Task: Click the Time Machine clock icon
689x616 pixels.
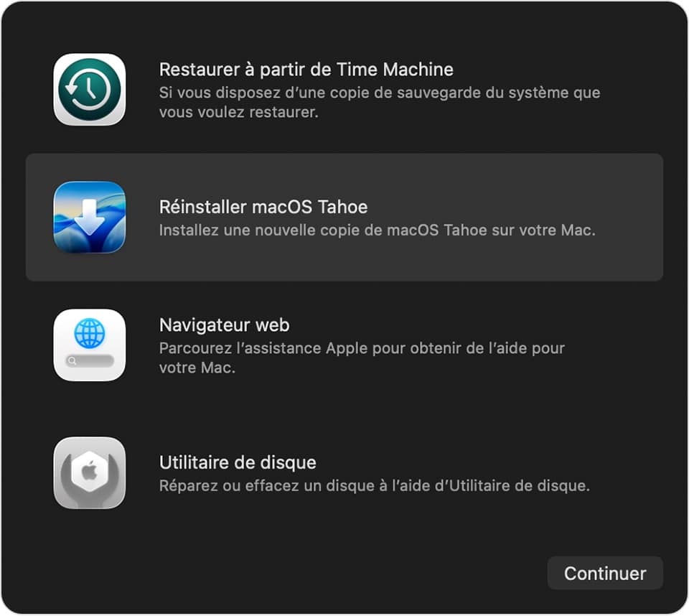Action: coord(90,90)
